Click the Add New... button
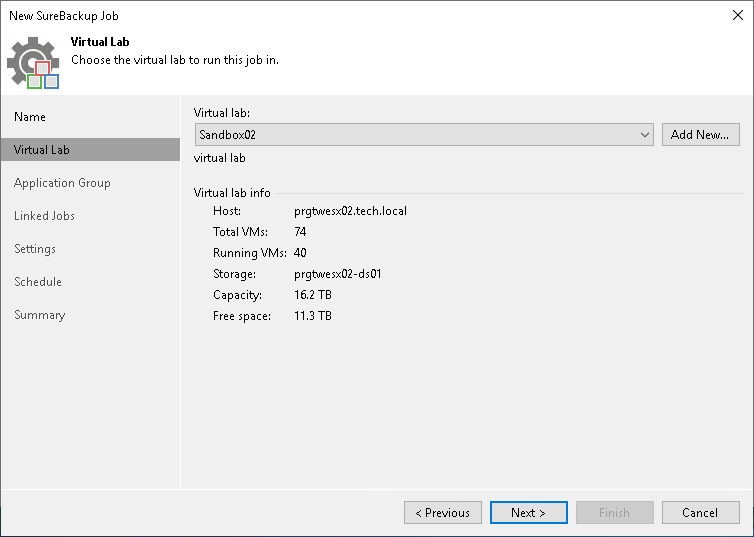The height and width of the screenshot is (537, 754). click(700, 135)
